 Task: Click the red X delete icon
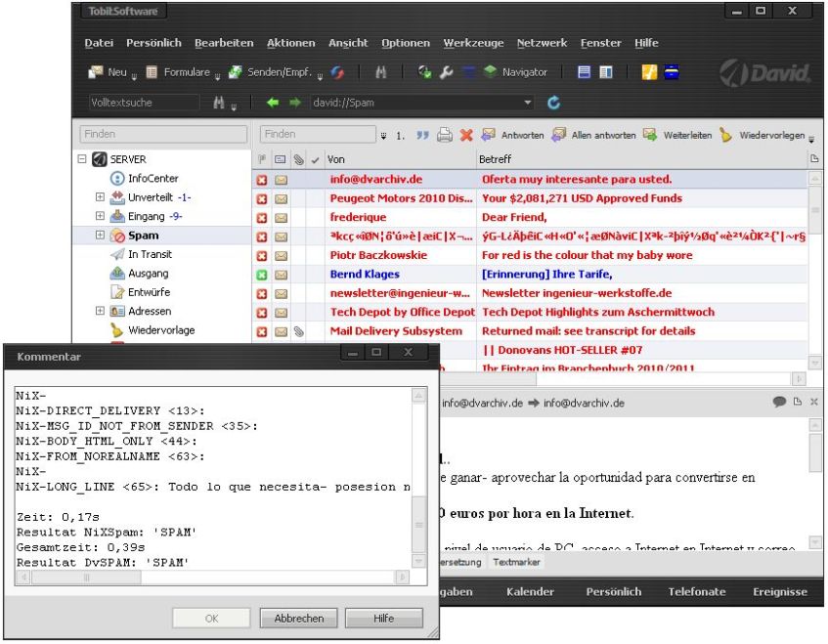(465, 136)
